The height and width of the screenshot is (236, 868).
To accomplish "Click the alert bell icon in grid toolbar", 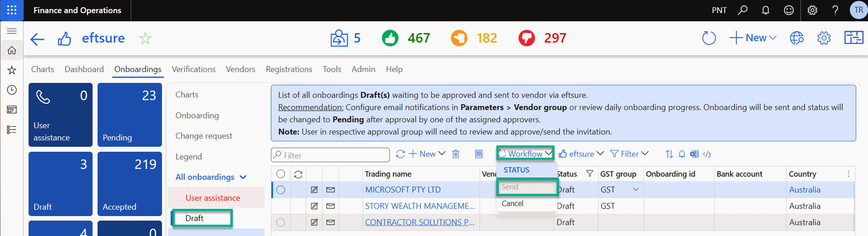I will pyautogui.click(x=682, y=154).
